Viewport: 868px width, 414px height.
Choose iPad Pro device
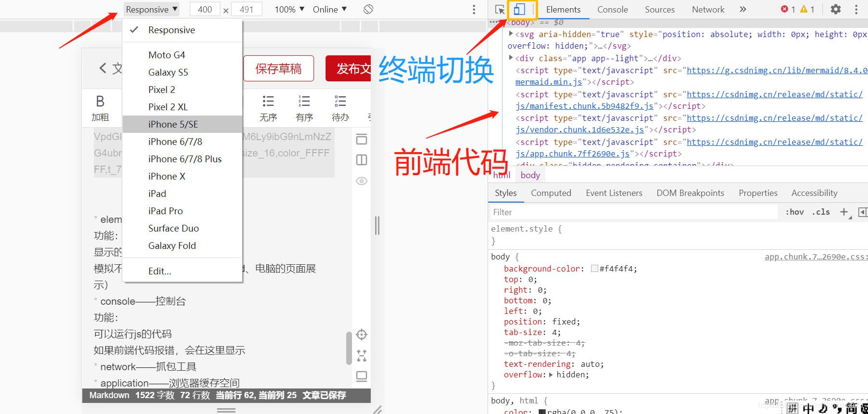(x=182, y=211)
